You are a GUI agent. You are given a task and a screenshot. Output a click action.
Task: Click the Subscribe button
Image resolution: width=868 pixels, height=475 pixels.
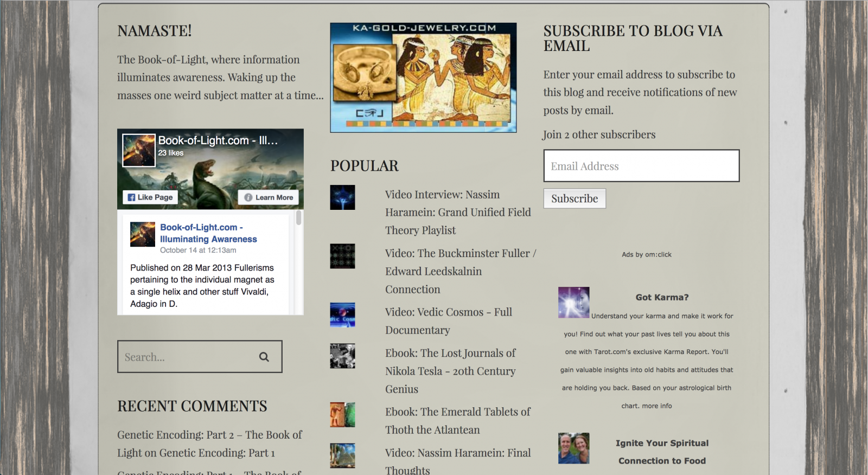point(575,198)
